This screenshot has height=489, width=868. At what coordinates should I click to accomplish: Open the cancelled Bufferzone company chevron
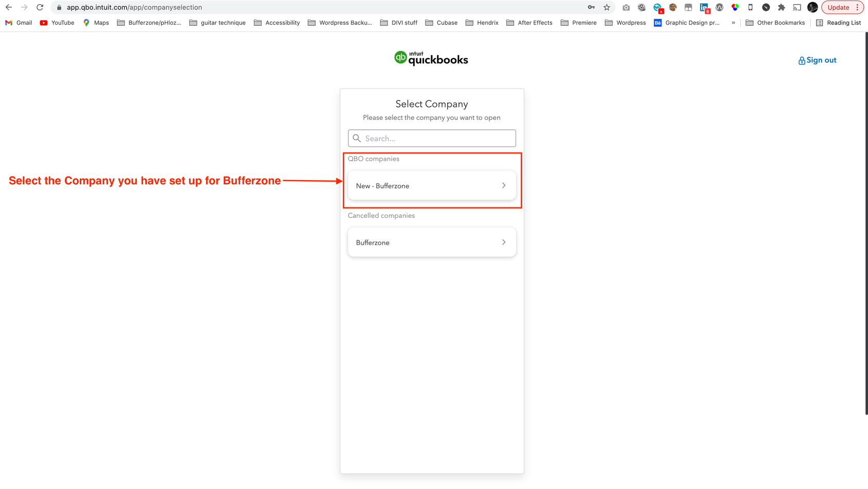(504, 242)
